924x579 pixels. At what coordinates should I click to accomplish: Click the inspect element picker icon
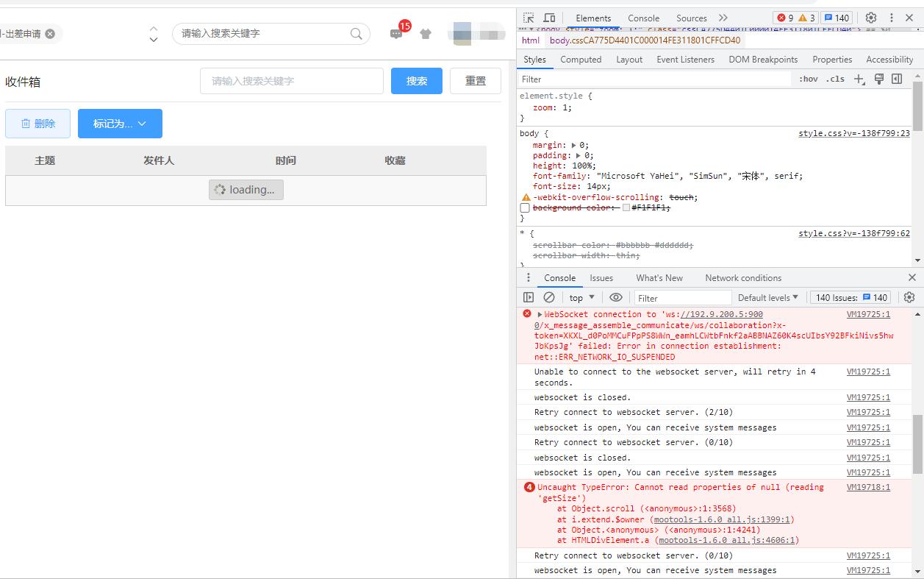coord(529,18)
